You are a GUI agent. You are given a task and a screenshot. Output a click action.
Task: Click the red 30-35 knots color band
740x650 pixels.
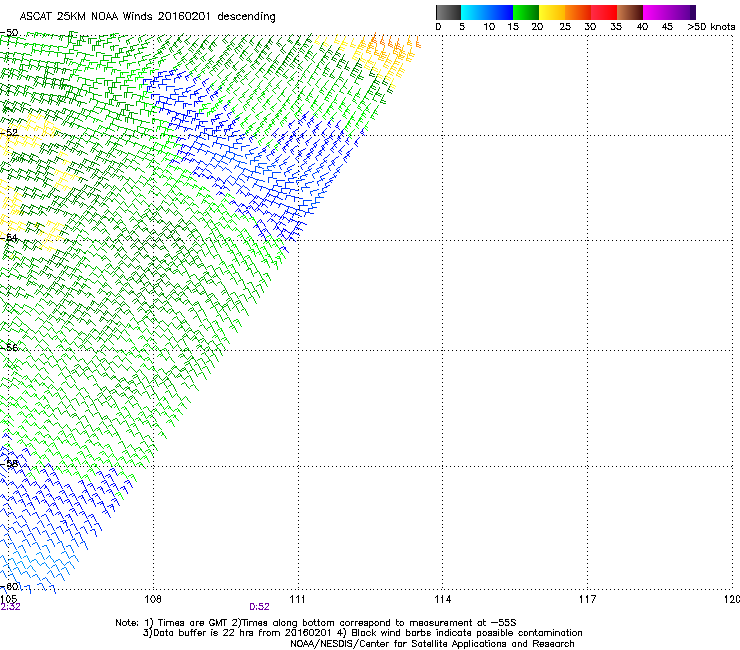(604, 12)
